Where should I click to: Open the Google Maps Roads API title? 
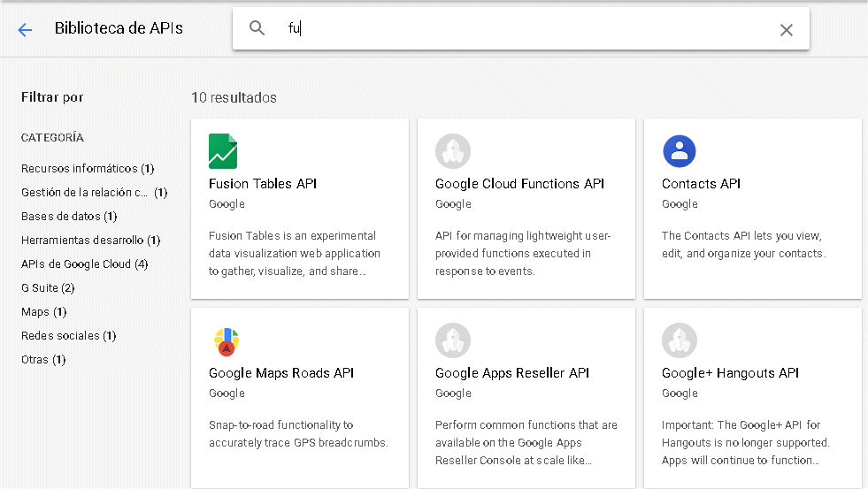[281, 373]
